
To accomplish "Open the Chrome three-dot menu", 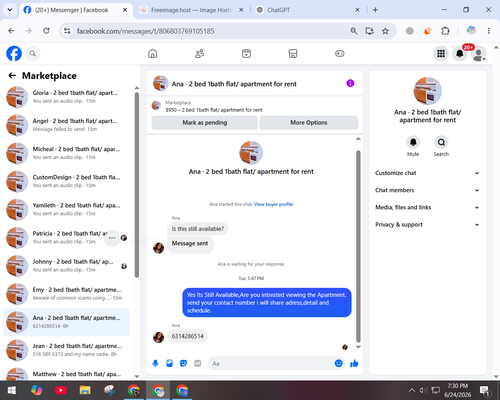I will click(489, 31).
